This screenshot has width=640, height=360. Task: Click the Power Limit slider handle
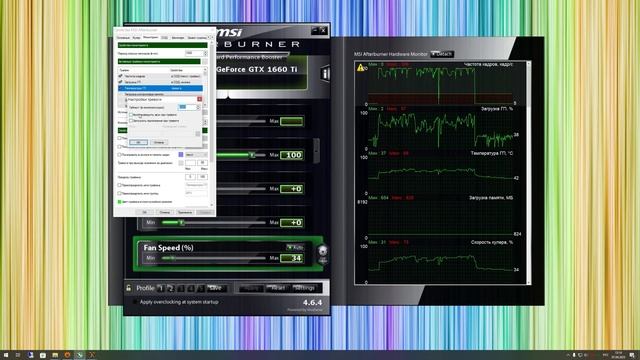point(252,155)
